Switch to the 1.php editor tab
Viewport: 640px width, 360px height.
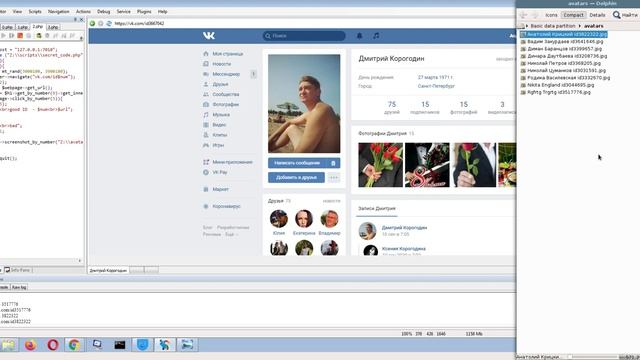pos(22,27)
